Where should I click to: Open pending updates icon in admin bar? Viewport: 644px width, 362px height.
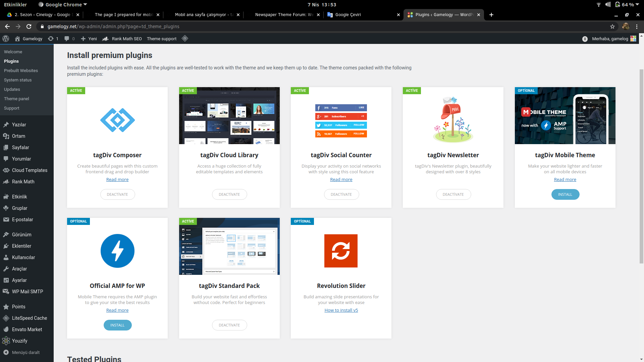51,39
